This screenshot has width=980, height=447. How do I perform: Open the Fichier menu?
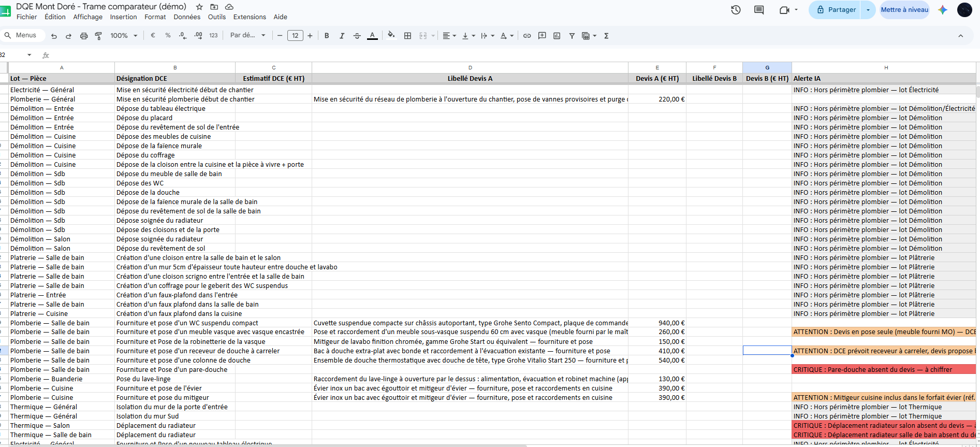(x=26, y=17)
